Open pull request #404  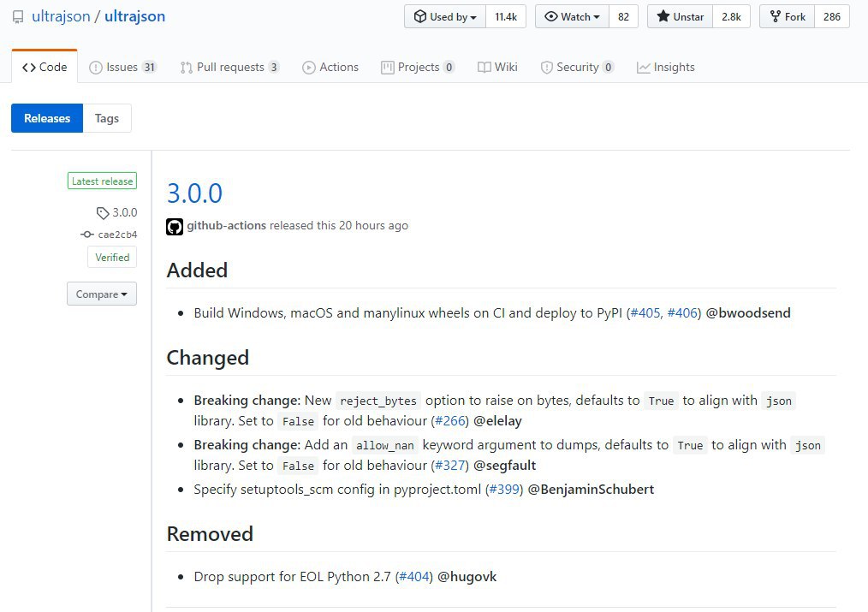[x=414, y=577]
